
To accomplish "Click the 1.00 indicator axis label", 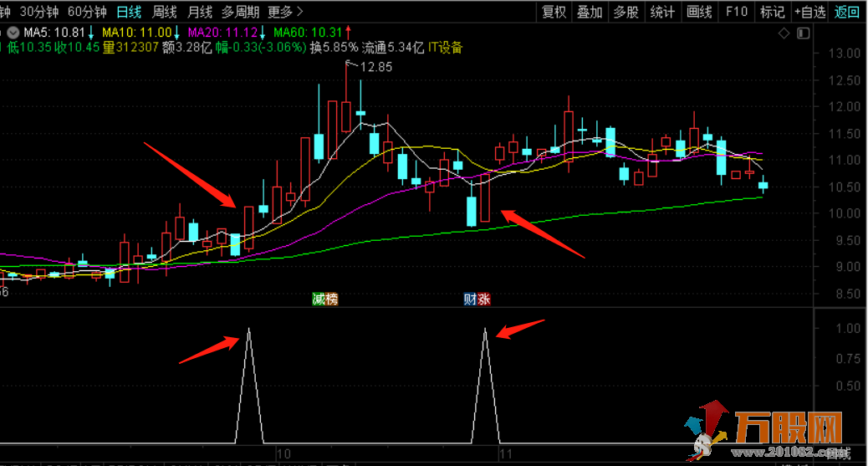I will (848, 329).
